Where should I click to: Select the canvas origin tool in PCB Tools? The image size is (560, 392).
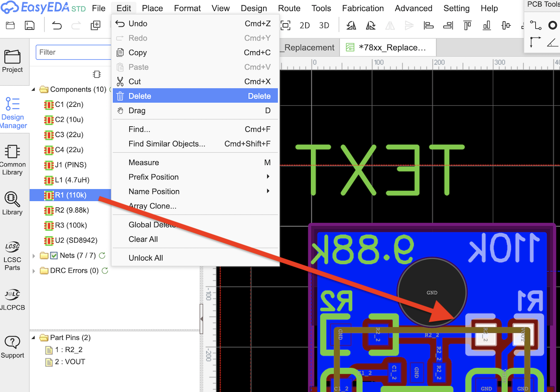(535, 42)
